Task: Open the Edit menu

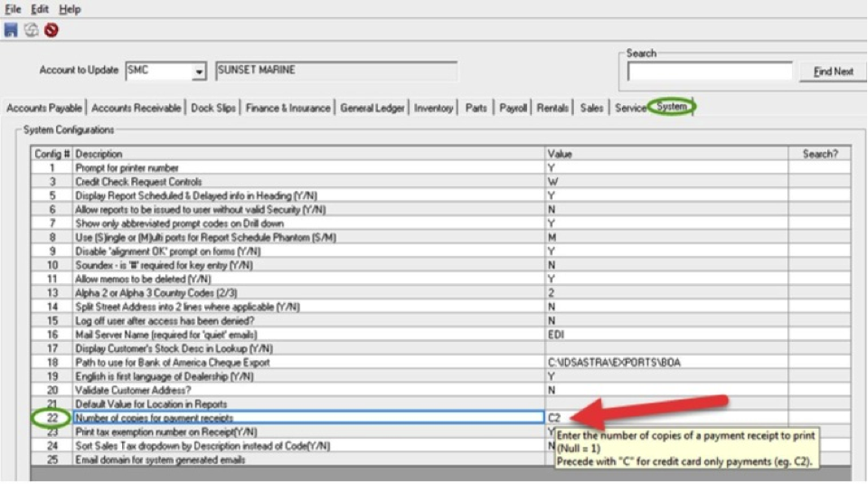Action: click(39, 9)
